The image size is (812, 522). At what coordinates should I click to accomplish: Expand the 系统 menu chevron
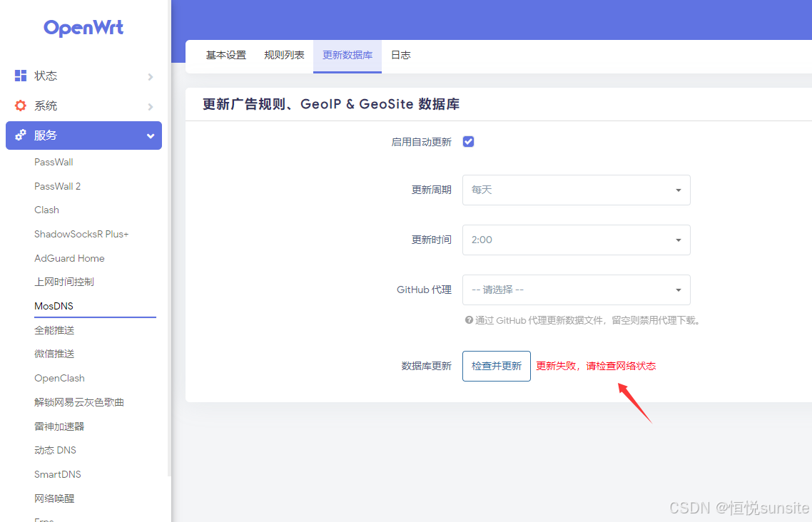point(150,106)
